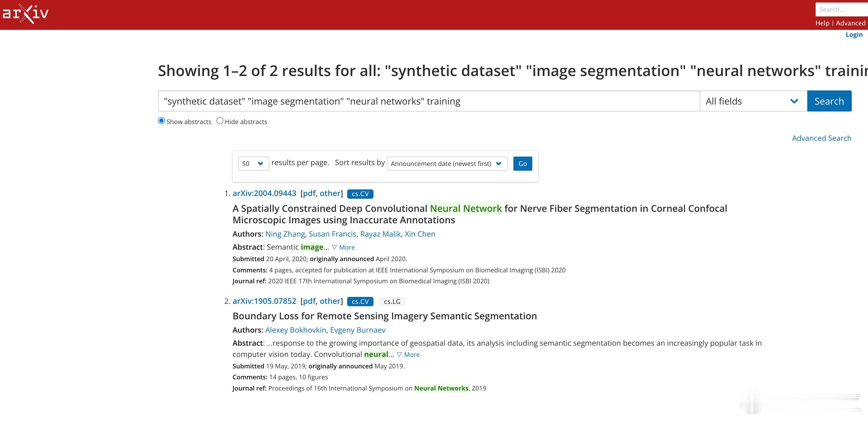Expand the results per page dropdown
The image size is (868, 422).
253,164
